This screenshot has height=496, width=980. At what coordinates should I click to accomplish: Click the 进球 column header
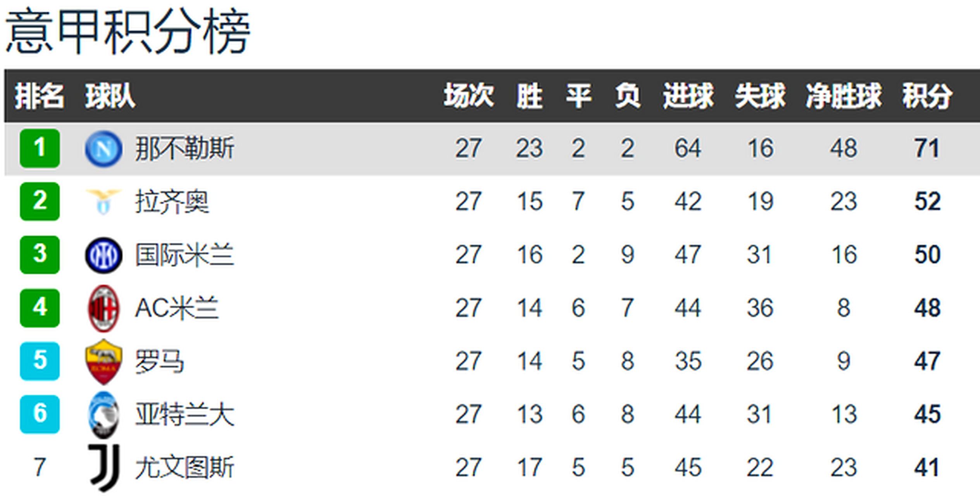click(688, 96)
